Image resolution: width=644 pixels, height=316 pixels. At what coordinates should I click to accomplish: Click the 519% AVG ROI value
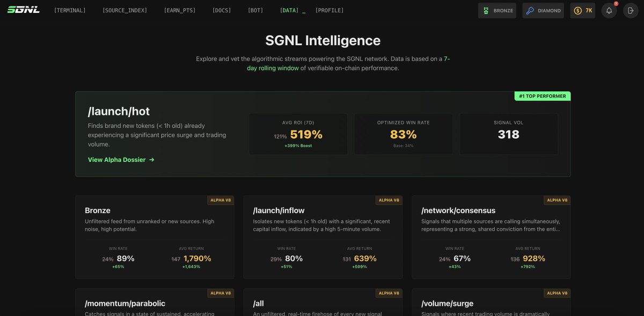pyautogui.click(x=306, y=134)
